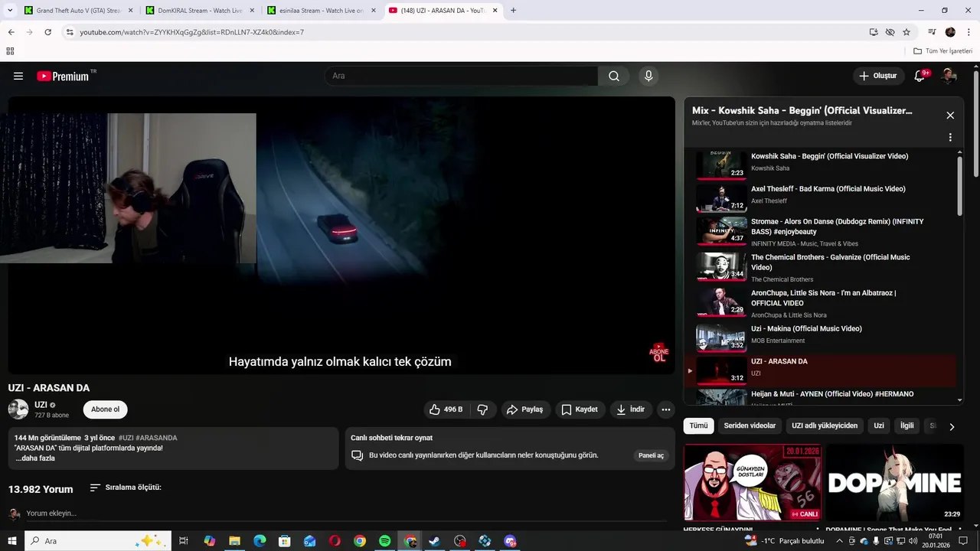
Task: Select UZI adlı yükleyiciden filter chip
Action: coord(825,425)
